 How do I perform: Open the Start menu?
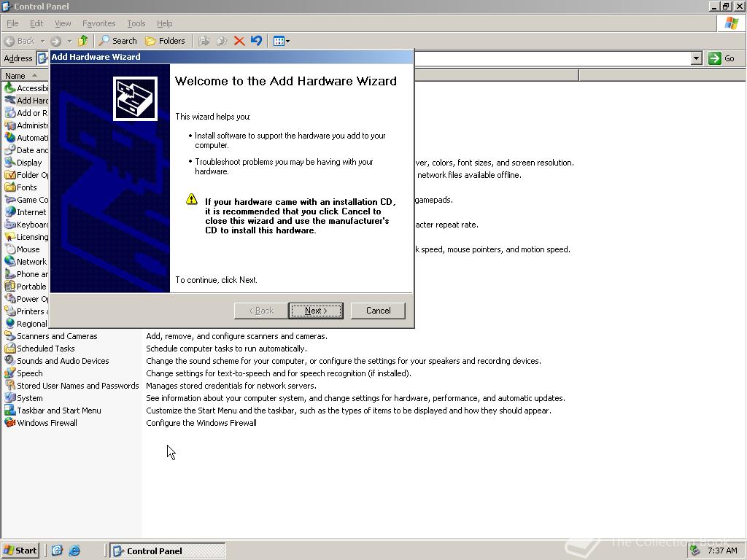click(x=20, y=551)
